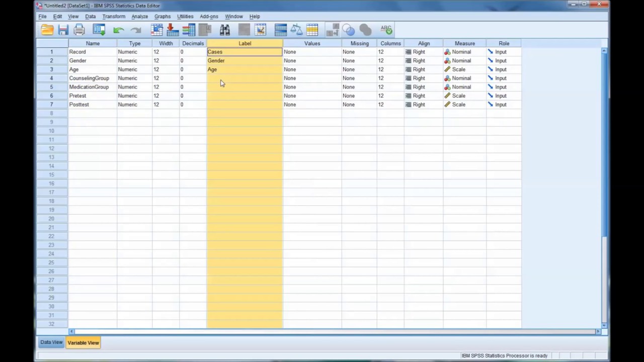
Task: Click the Gender label cell
Action: [x=245, y=60]
